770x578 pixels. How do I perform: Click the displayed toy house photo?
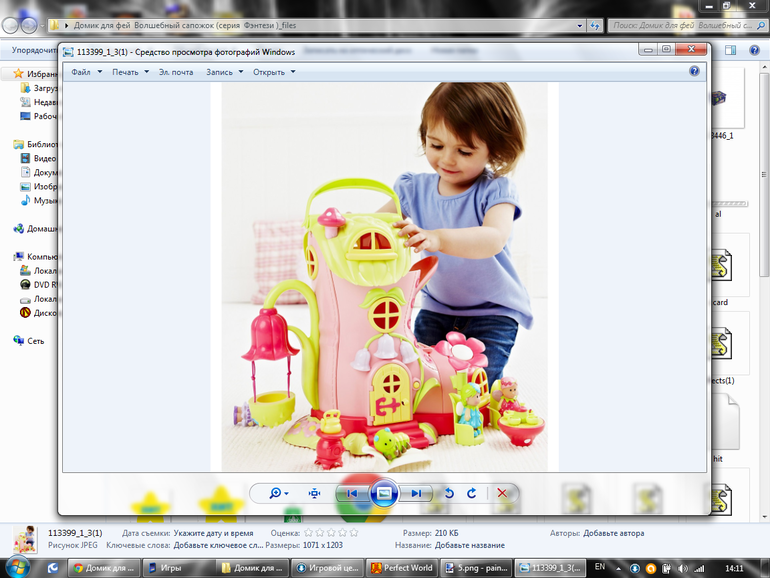385,276
